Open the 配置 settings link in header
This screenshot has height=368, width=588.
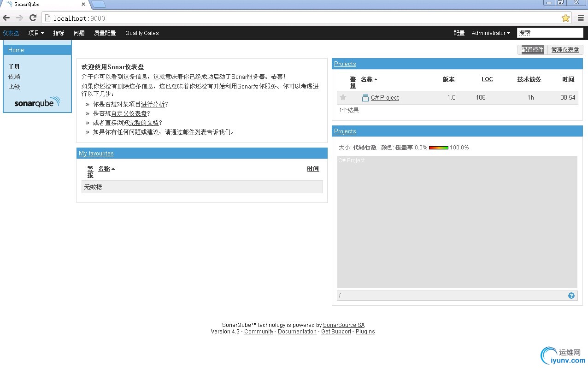tap(459, 33)
